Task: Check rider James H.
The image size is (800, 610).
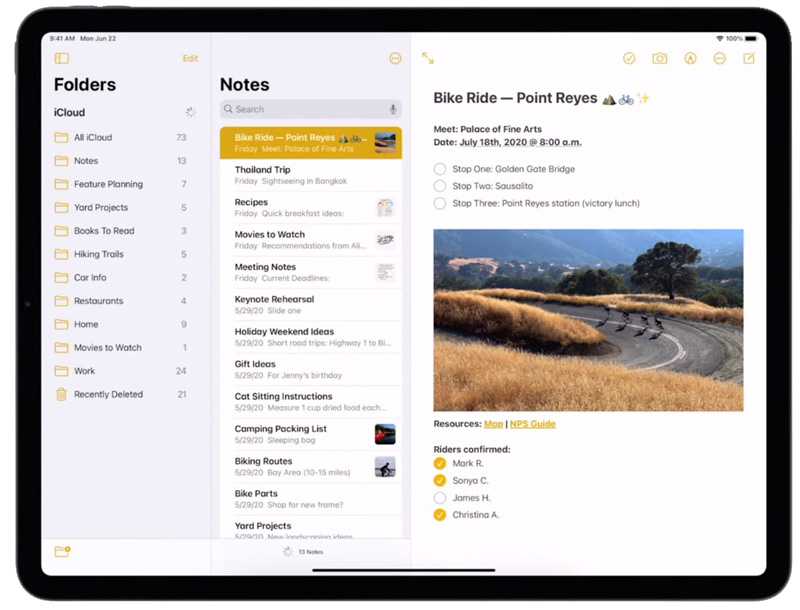Action: click(440, 498)
